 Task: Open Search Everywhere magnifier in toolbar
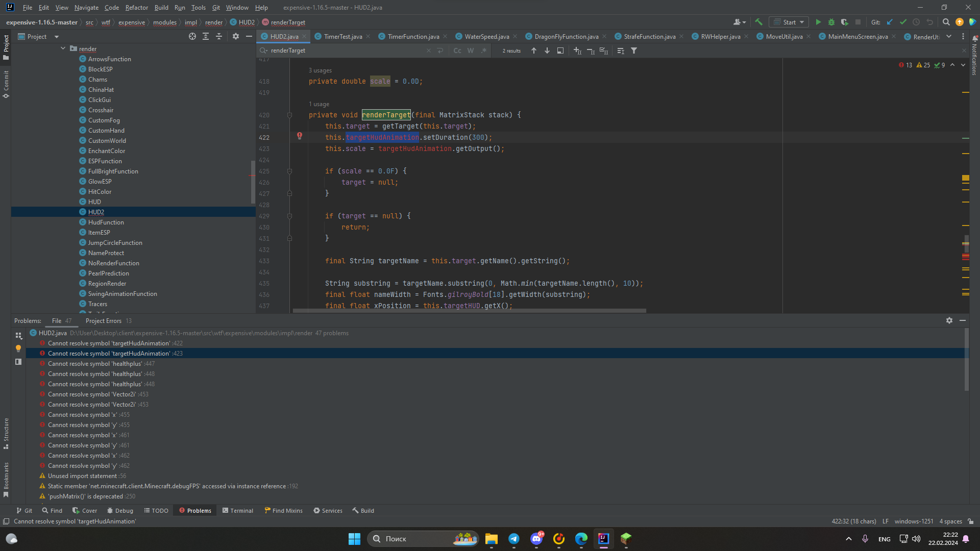click(x=946, y=22)
